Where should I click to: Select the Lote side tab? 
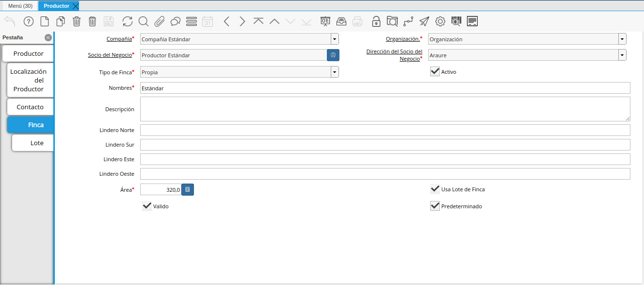(33, 143)
